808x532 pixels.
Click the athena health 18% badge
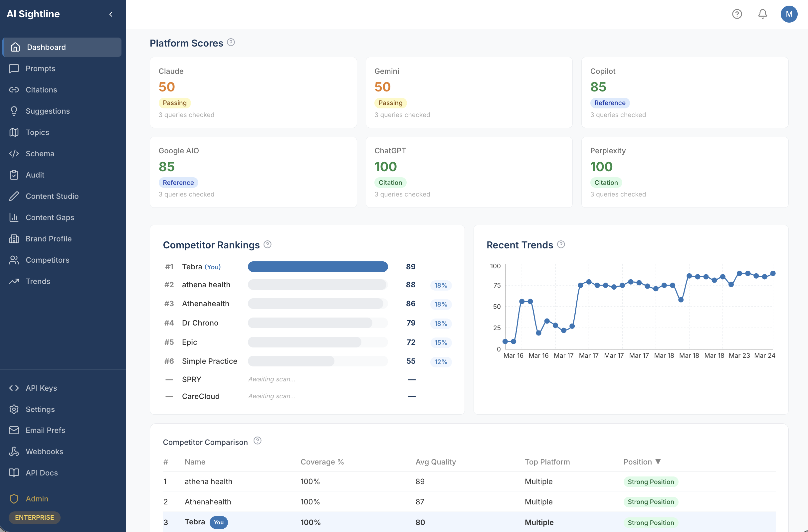coord(441,285)
